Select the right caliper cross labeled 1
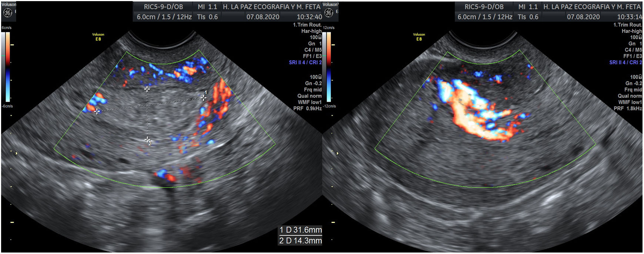644x254 pixels. click(x=203, y=98)
